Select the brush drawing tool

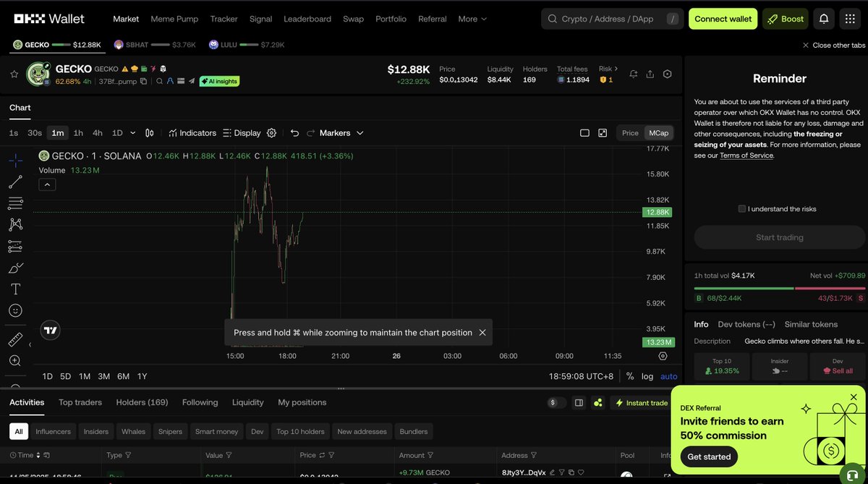(x=15, y=268)
